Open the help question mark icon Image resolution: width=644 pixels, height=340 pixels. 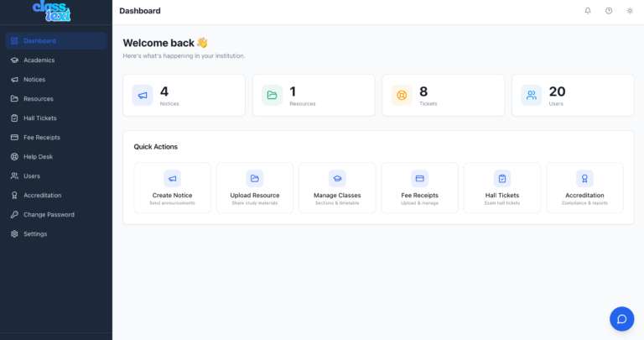click(609, 11)
